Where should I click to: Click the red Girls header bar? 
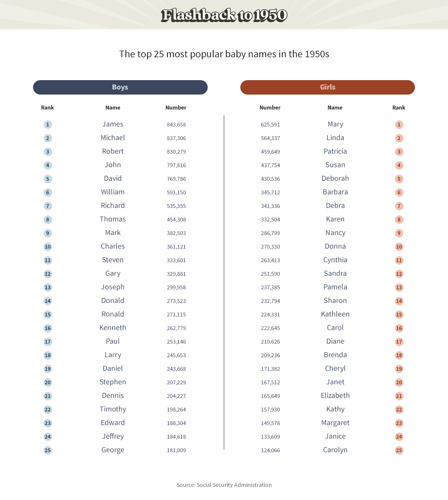tap(328, 87)
